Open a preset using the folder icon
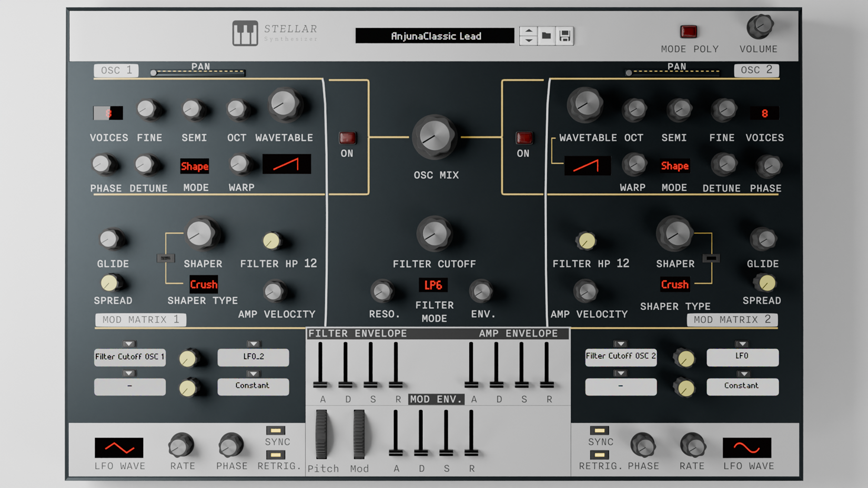868x488 pixels. (x=547, y=36)
